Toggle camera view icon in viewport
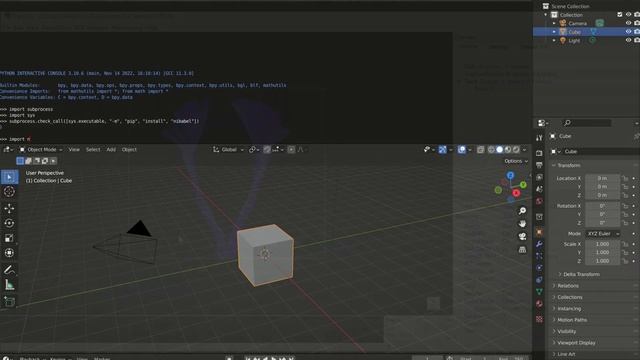 (522, 237)
